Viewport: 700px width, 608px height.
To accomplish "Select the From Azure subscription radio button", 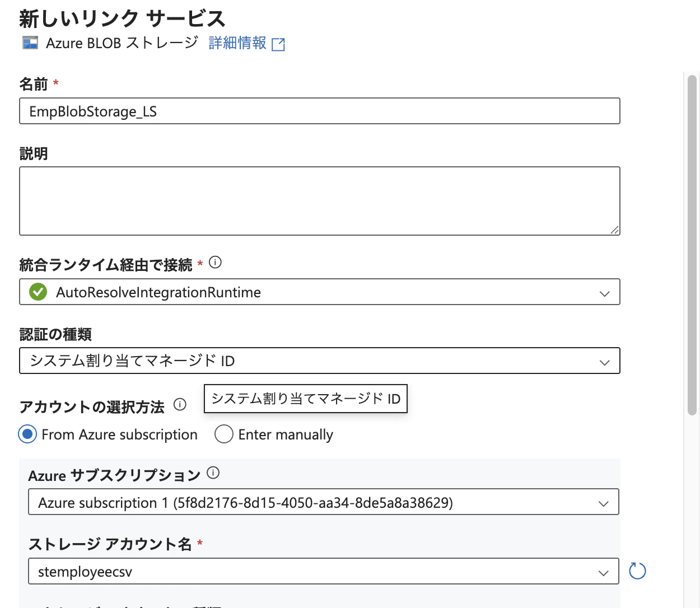I will 27,434.
